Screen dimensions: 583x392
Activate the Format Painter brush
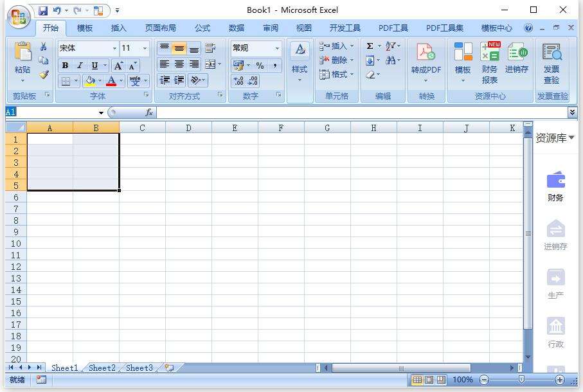tap(44, 75)
